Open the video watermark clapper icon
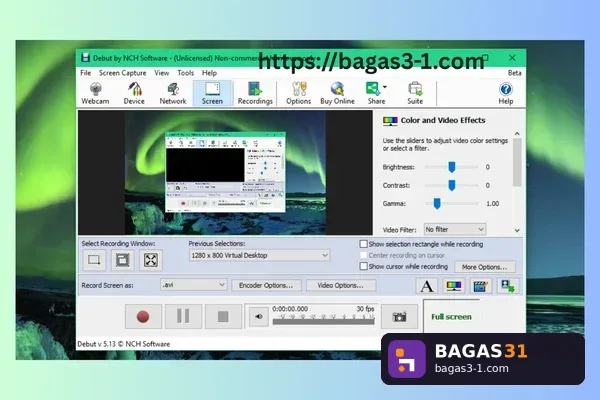This screenshot has height=400, width=600. 480,286
